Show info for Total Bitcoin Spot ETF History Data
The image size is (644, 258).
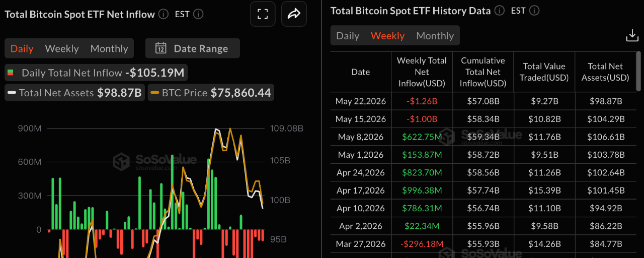[x=499, y=10]
